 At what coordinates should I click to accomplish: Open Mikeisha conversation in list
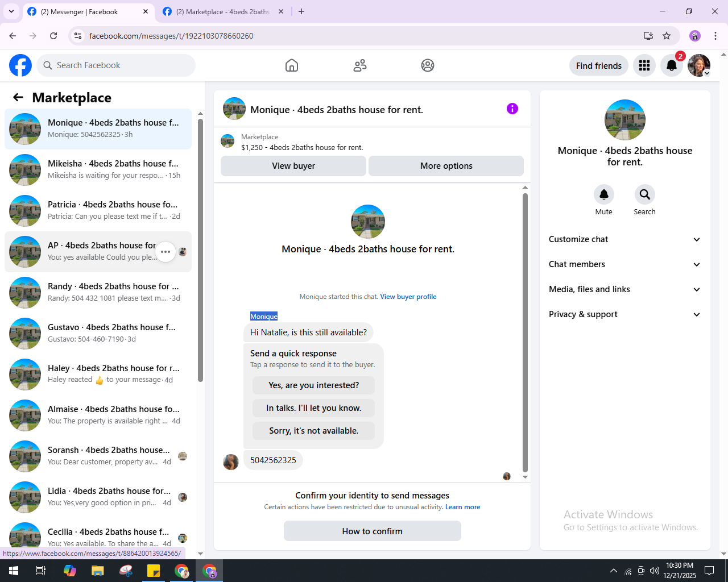[x=98, y=170]
